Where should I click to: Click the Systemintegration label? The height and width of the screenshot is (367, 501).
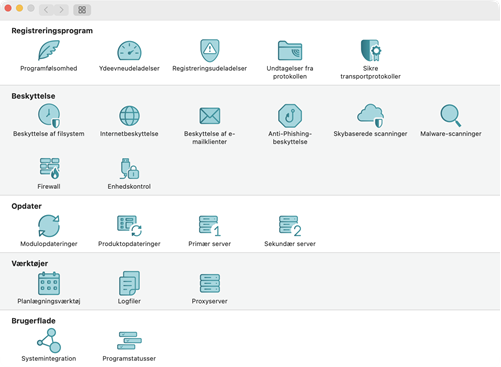pos(49,358)
